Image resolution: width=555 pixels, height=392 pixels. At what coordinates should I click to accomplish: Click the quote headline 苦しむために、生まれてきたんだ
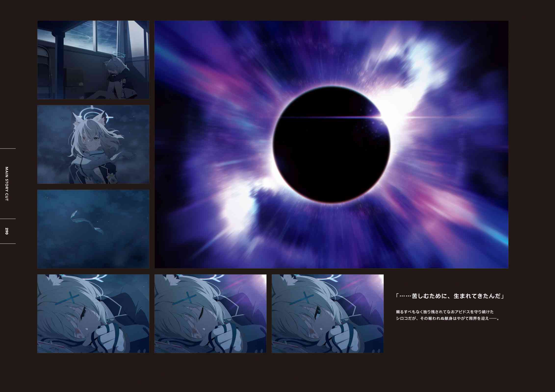coord(450,296)
